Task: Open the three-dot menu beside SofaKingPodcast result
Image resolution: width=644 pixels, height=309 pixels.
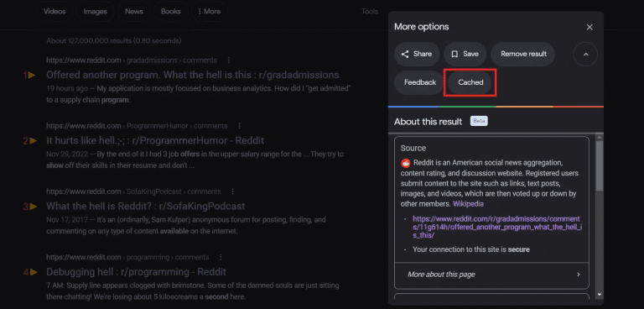Action: coord(233,191)
